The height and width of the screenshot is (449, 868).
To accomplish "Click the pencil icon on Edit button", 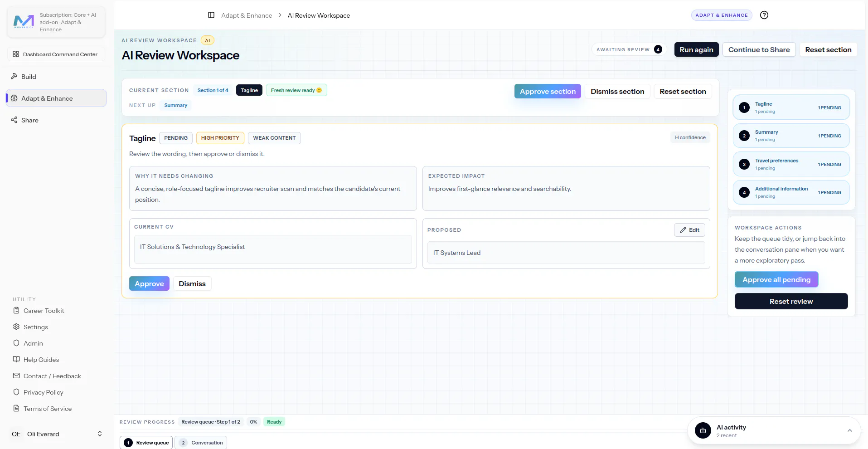I will pyautogui.click(x=683, y=230).
